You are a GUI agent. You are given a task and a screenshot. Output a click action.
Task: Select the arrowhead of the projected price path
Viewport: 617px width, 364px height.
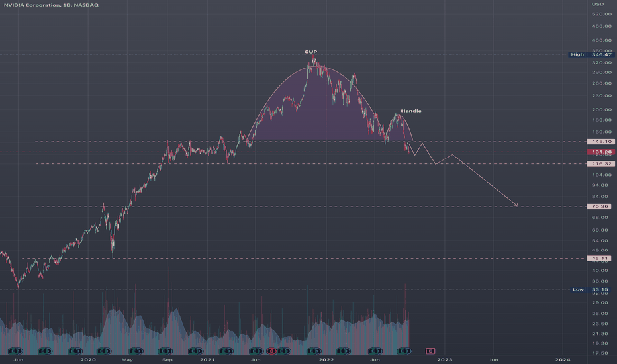[x=516, y=205]
